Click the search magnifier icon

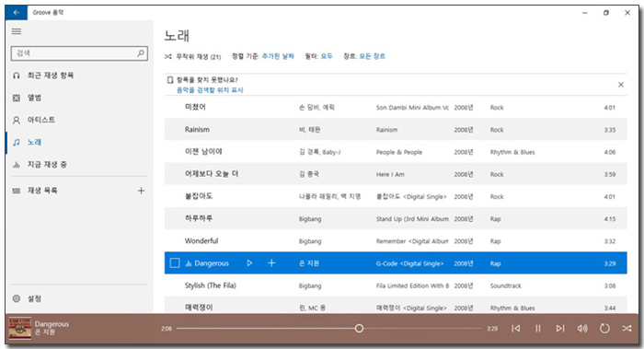pos(141,53)
